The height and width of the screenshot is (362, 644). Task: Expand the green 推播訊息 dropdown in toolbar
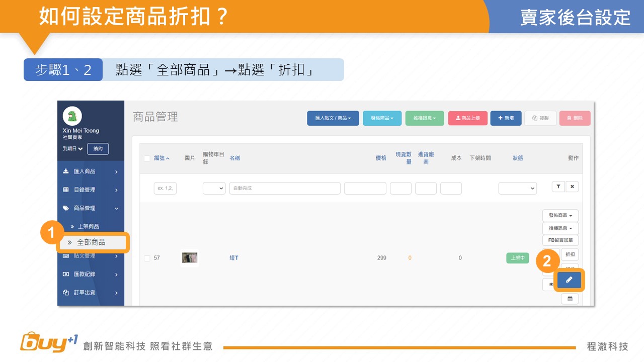(x=425, y=118)
